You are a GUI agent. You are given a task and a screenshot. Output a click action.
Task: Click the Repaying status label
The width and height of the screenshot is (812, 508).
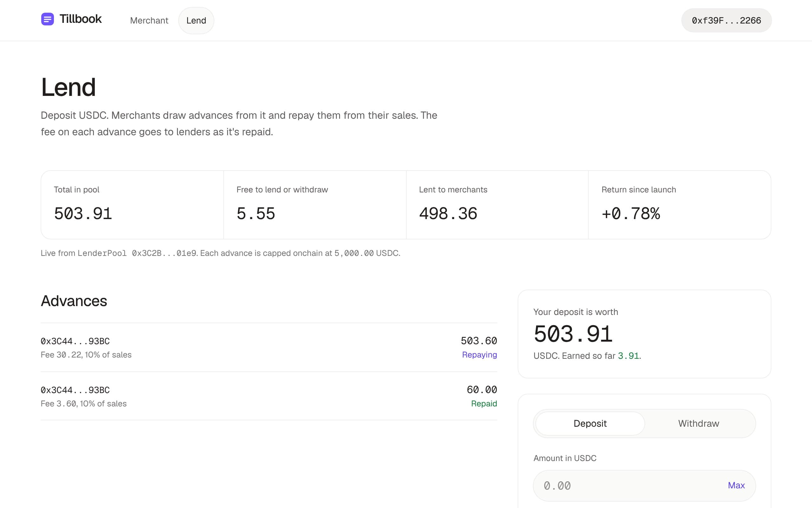[480, 355]
